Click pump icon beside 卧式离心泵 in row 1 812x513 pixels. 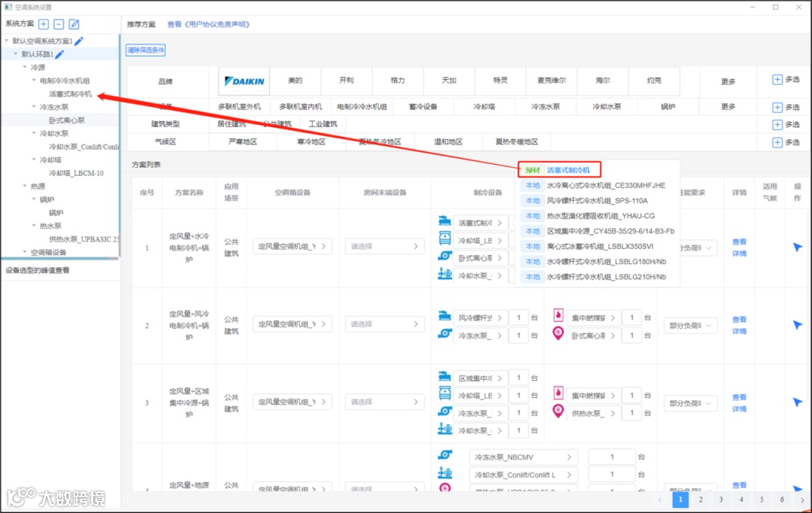coord(444,256)
